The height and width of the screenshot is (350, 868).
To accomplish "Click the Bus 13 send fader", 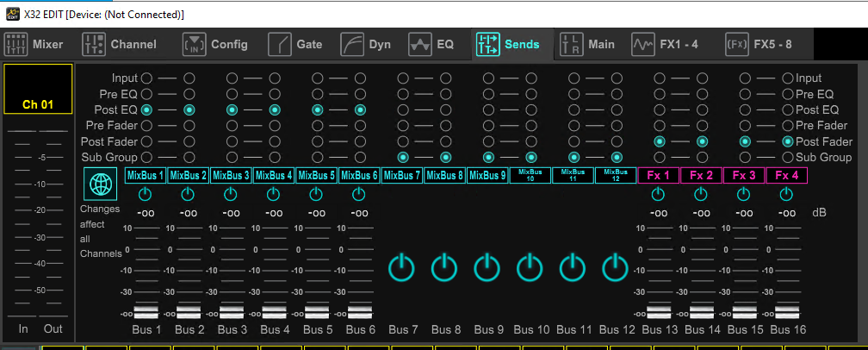I will pyautogui.click(x=660, y=310).
